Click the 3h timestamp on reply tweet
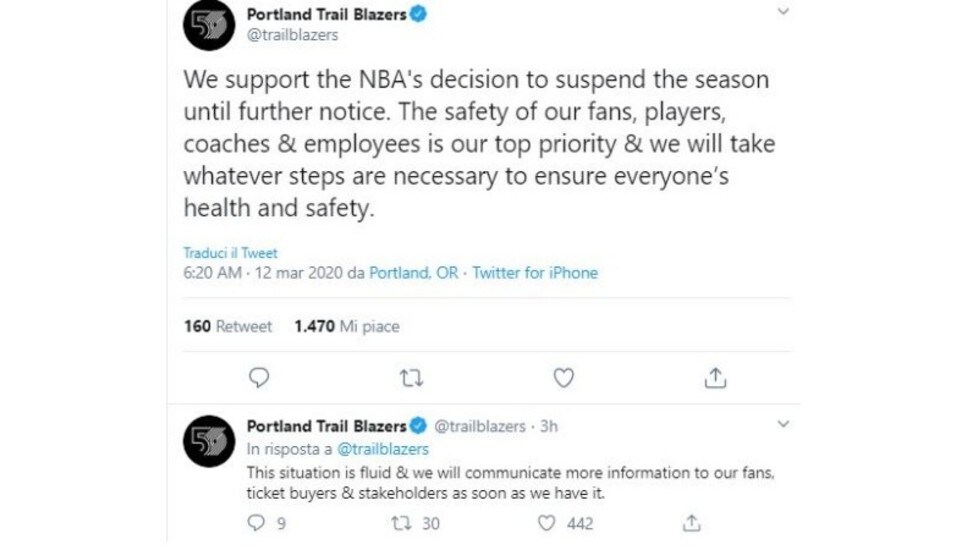Screen dimensions: 978x550 click(549, 426)
